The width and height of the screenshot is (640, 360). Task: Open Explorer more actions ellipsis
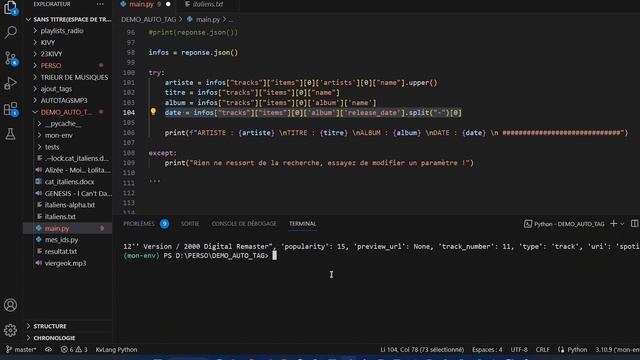click(100, 4)
